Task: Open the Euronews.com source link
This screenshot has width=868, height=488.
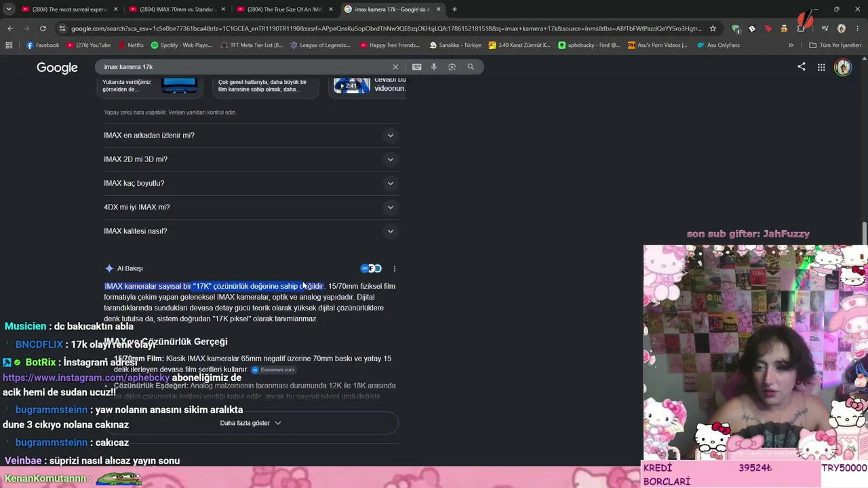Action: [273, 370]
